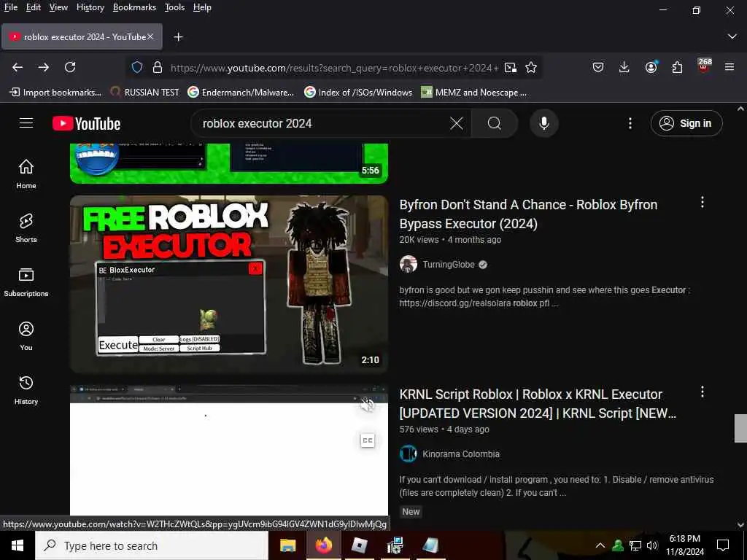Viewport: 747px width, 560px height.
Task: Open the Import bookmarks bookmark
Action: pyautogui.click(x=55, y=93)
